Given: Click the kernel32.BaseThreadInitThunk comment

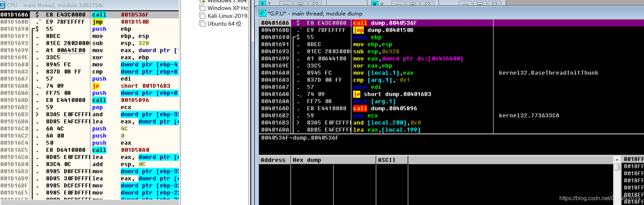Looking at the screenshot, I should pyautogui.click(x=548, y=73).
